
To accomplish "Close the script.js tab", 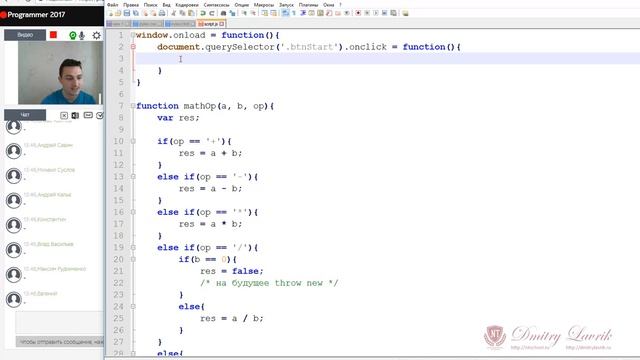I will 222,24.
